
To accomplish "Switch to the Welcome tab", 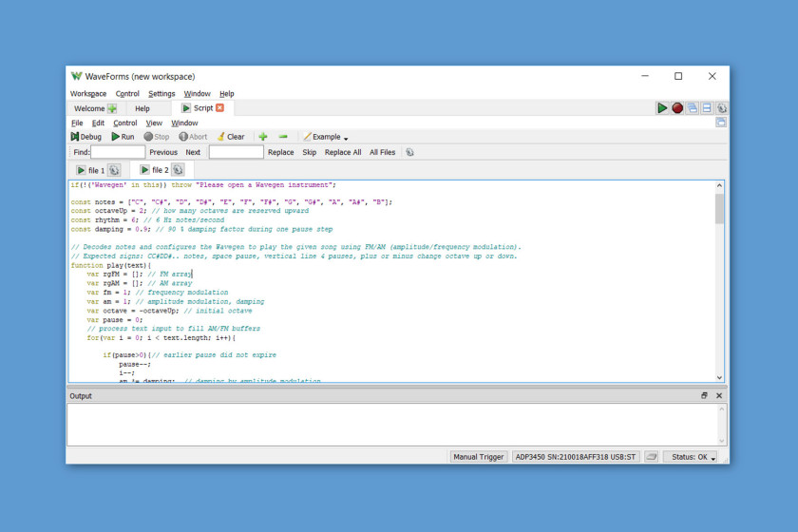I will [x=89, y=108].
